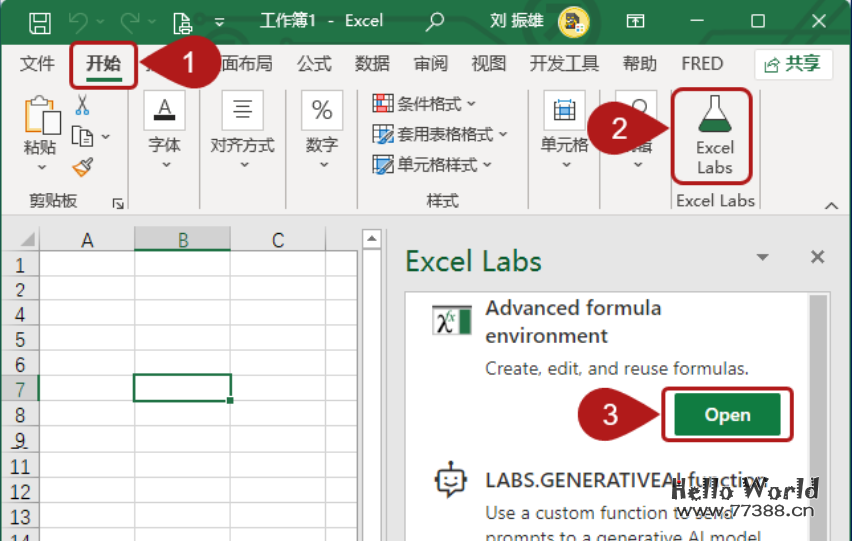This screenshot has height=541, width=852.
Task: Click the Undo arrow icon
Action: [79, 22]
